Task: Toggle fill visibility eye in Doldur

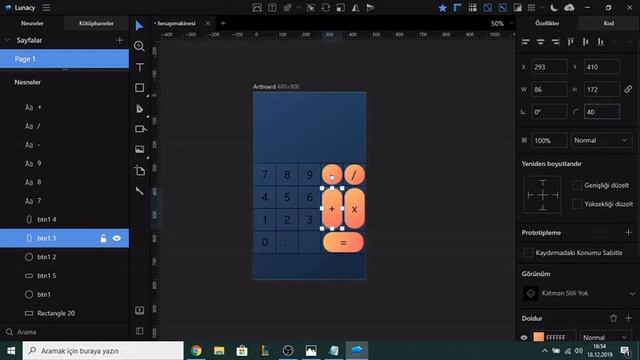Action: pos(524,337)
